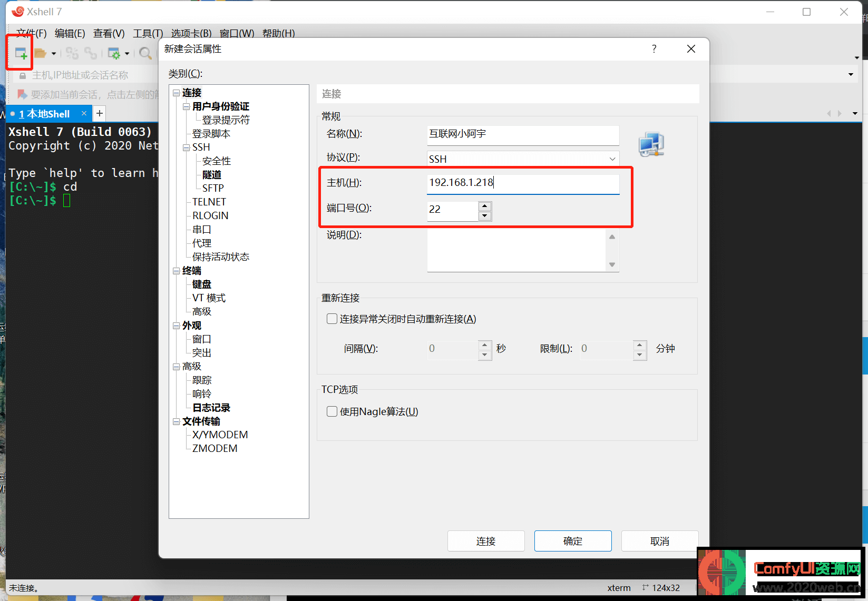Click the 端口号 port input field
868x601 pixels.
pos(453,211)
